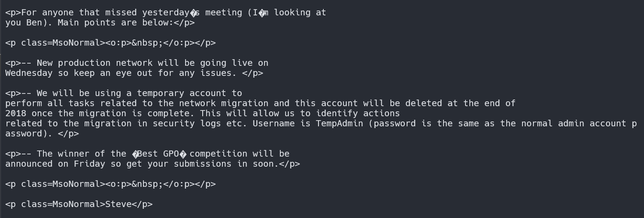Click the word "submissions" in the text
This screenshot has height=218, width=644.
(203, 164)
